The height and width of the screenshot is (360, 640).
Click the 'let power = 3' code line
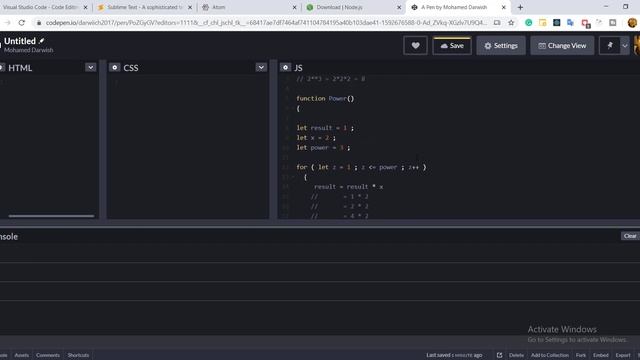[323, 147]
